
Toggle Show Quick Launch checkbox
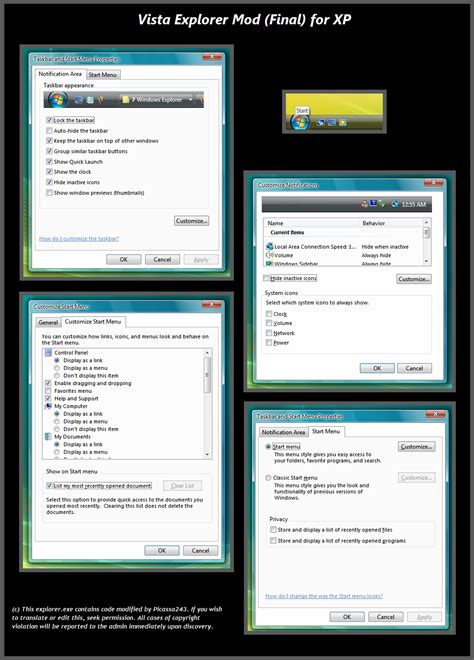tap(49, 162)
